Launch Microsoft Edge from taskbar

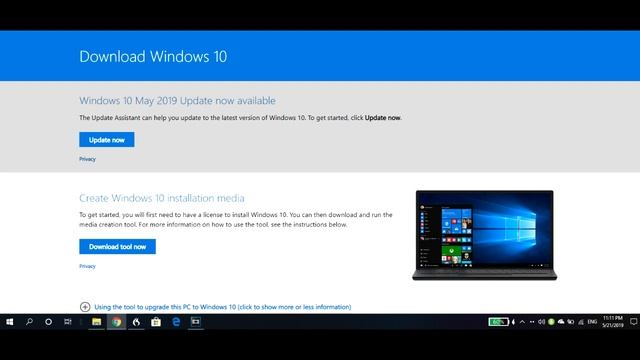176,322
